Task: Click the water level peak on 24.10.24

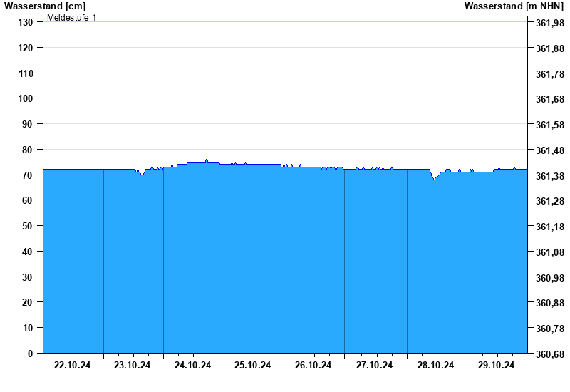Action: pyautogui.click(x=207, y=160)
